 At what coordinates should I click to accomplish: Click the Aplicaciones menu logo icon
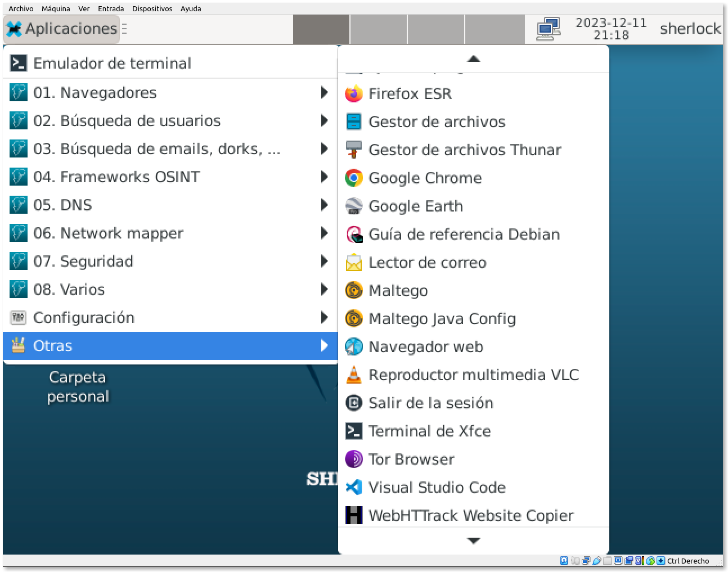pyautogui.click(x=15, y=29)
